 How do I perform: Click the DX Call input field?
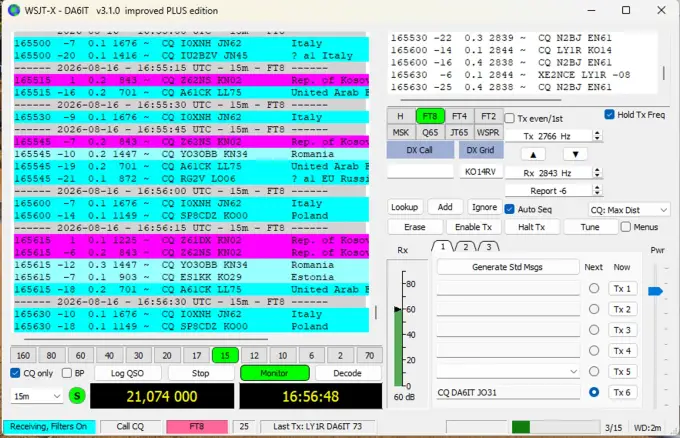click(x=420, y=172)
